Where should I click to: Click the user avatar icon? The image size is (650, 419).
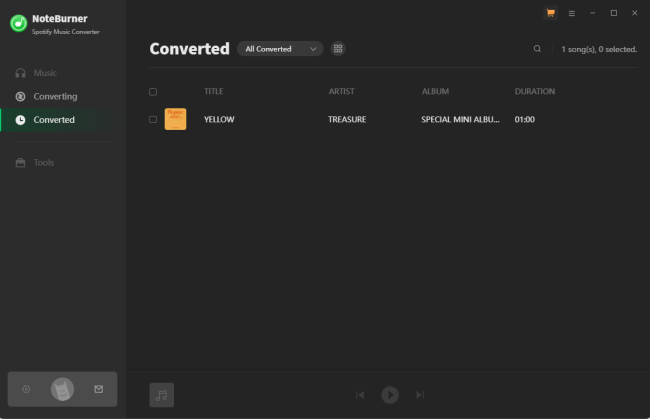63,389
